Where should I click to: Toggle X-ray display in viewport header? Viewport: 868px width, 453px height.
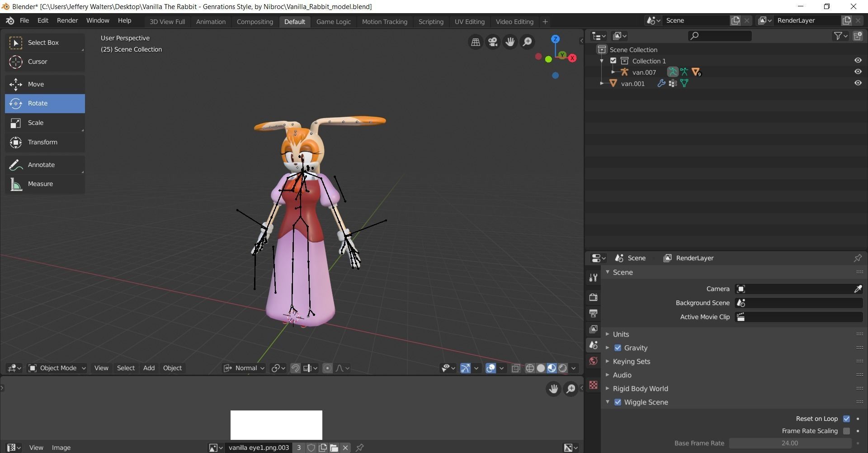516,368
